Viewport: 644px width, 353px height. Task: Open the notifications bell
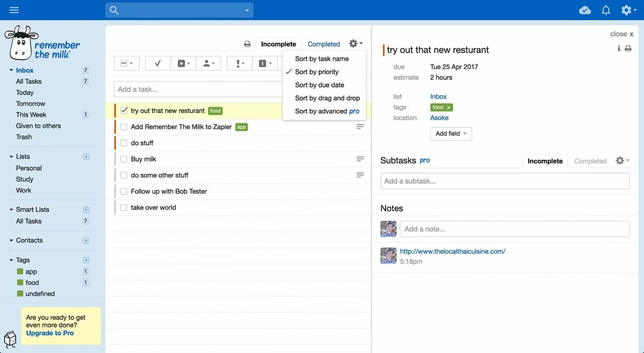(x=606, y=10)
